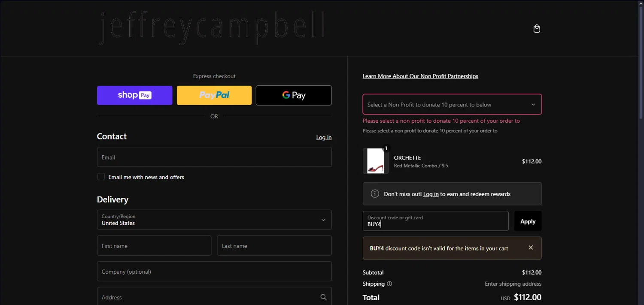
Task: Focus the Last name field
Action: [x=274, y=245]
